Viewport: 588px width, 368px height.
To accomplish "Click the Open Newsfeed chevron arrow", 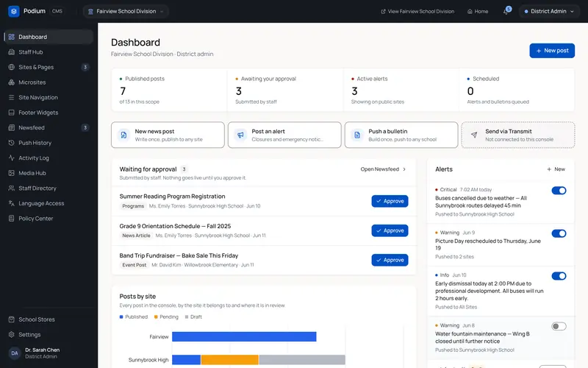I will coord(404,169).
